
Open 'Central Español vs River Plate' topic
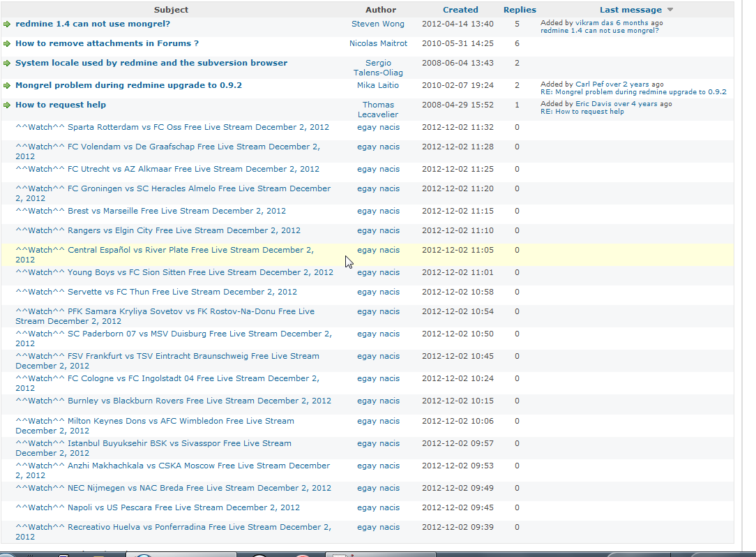pos(165,255)
